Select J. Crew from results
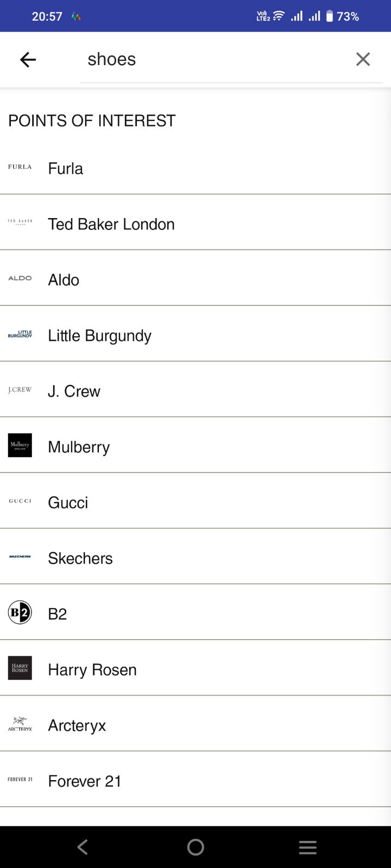Screen dimensions: 391x868 [74, 391]
